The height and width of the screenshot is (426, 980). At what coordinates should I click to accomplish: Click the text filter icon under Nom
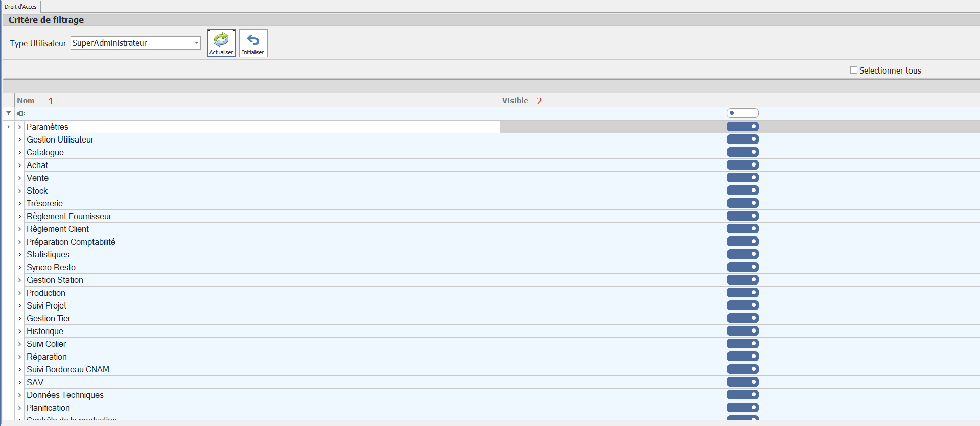point(21,113)
